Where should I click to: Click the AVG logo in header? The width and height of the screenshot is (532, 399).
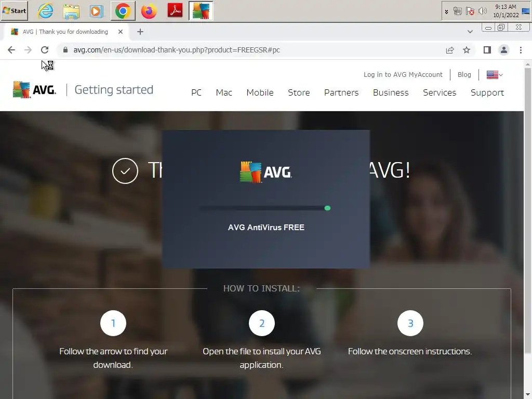(34, 89)
